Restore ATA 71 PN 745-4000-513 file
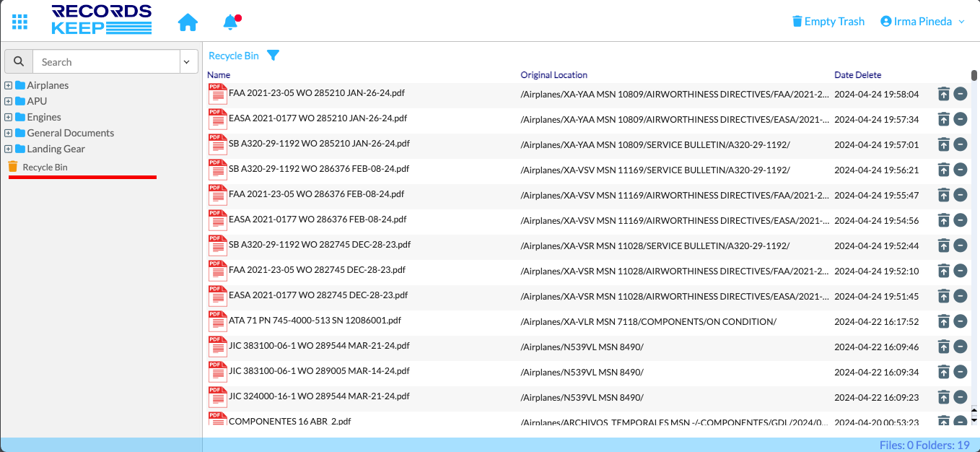This screenshot has width=980, height=452. pyautogui.click(x=943, y=321)
